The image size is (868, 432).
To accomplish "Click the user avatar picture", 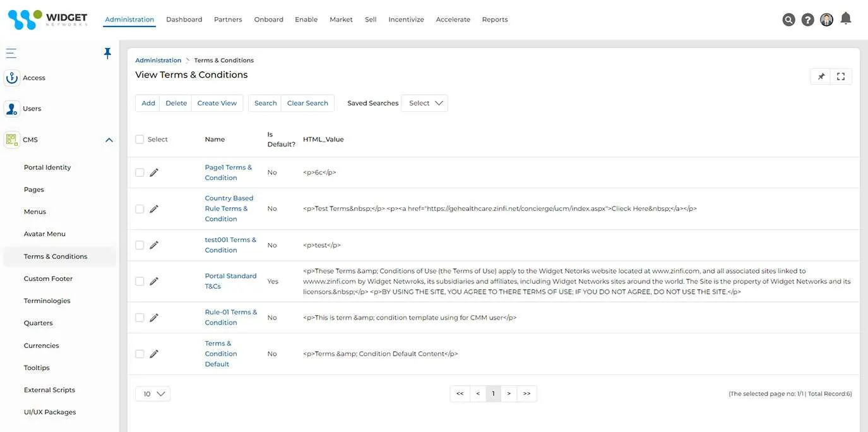I will 826,20.
